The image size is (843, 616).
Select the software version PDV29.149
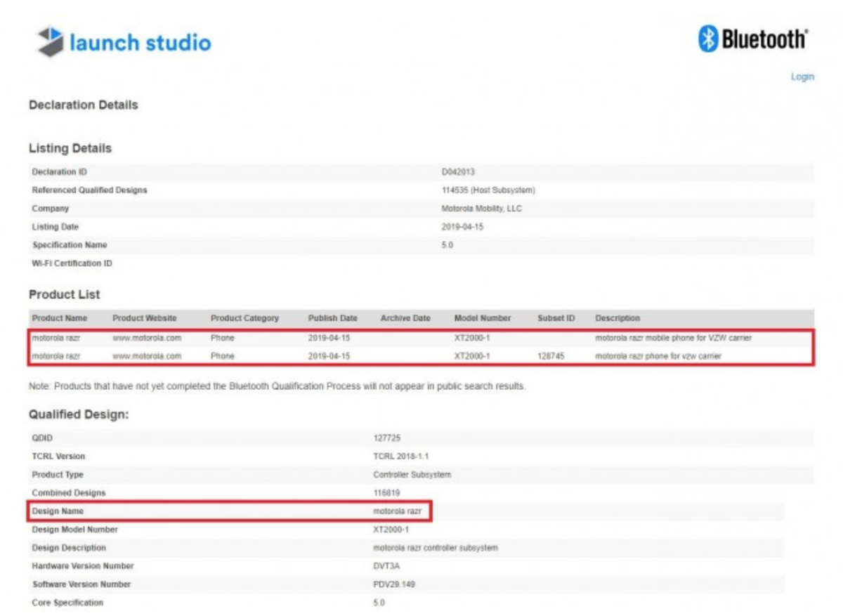[x=395, y=584]
